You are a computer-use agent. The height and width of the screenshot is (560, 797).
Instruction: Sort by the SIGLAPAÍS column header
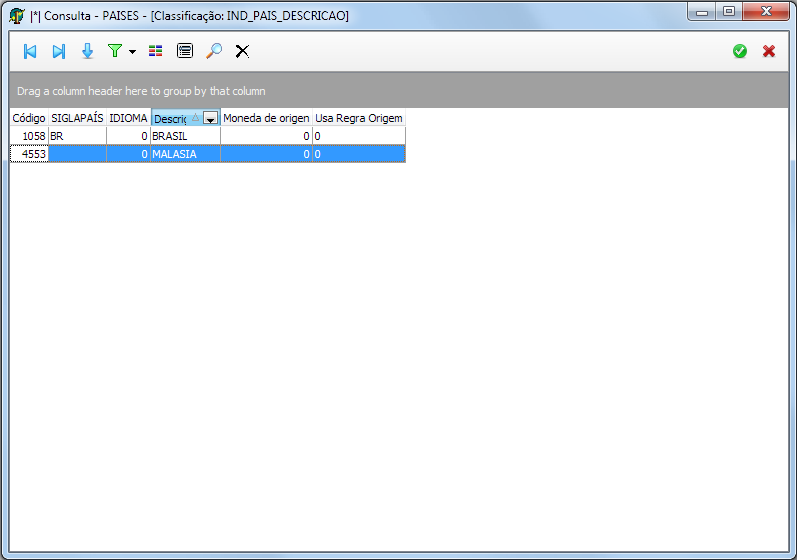pos(77,118)
